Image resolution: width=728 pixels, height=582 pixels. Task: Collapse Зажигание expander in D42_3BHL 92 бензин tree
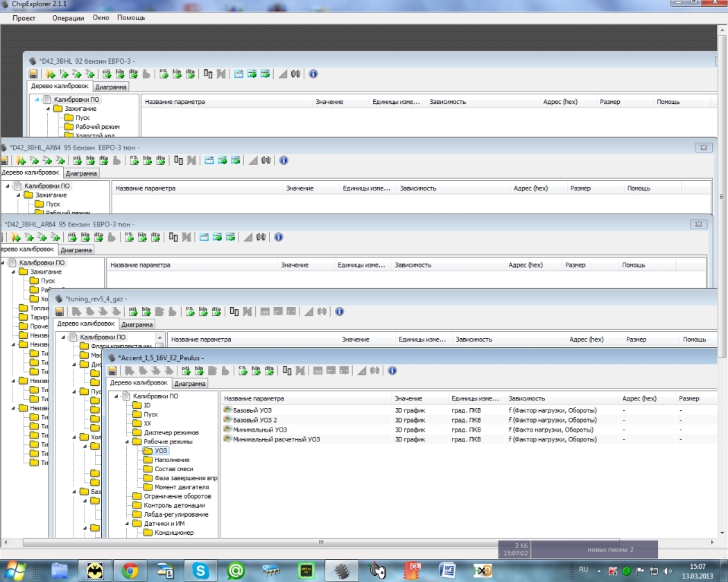48,109
